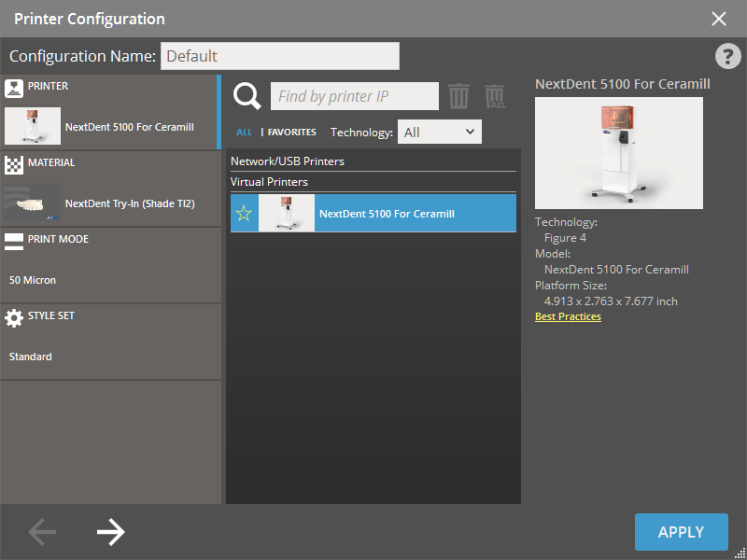Click the Find by printer IP field

(x=354, y=96)
